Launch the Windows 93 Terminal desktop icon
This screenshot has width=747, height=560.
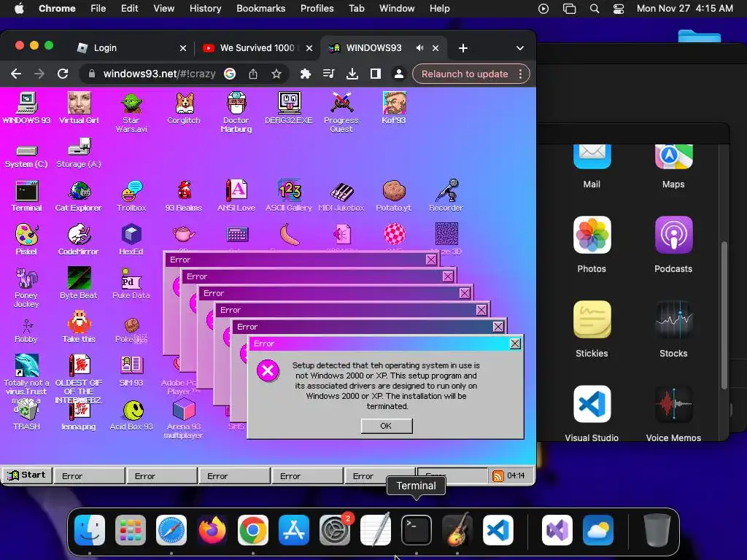pyautogui.click(x=27, y=195)
